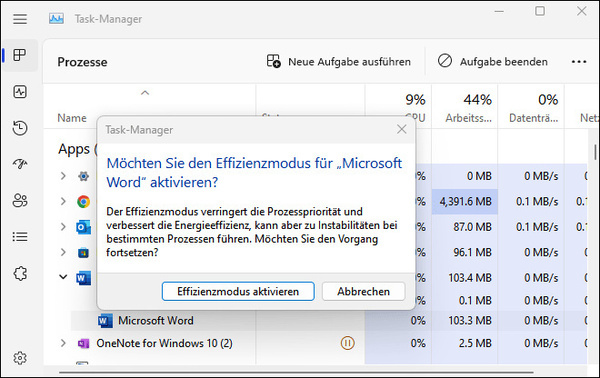Click the Prozesse page heading
Screen dimensions: 600x378
[x=82, y=62]
